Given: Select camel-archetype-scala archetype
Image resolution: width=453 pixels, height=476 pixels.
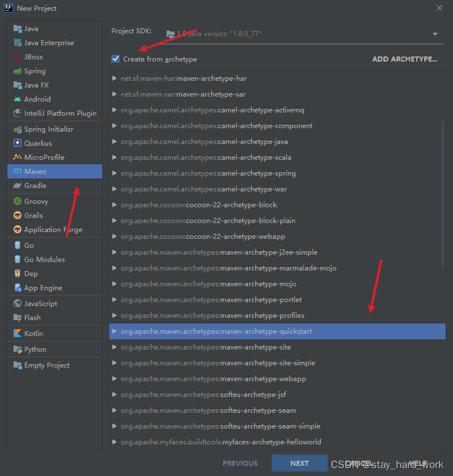Looking at the screenshot, I should click(277, 157).
